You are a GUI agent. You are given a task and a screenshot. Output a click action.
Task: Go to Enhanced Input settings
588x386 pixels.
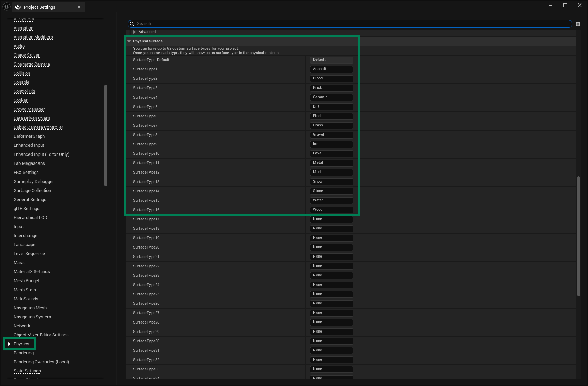click(29, 145)
